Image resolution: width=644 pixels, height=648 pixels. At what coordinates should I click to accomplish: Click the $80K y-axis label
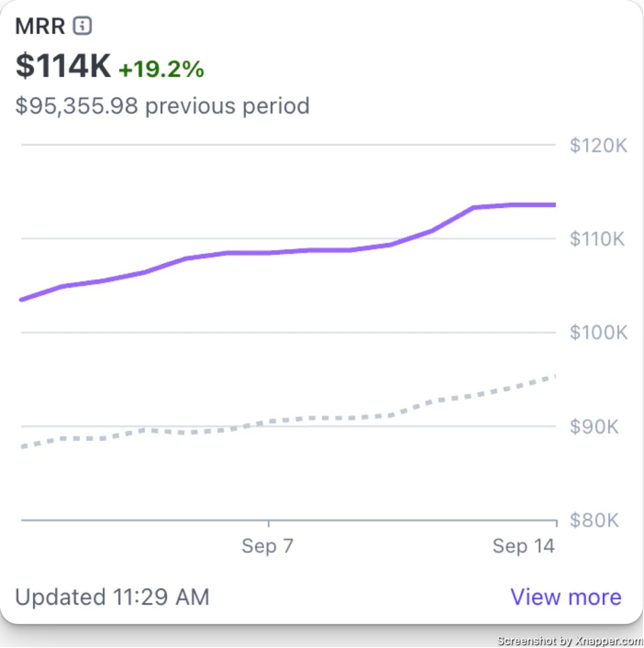594,520
